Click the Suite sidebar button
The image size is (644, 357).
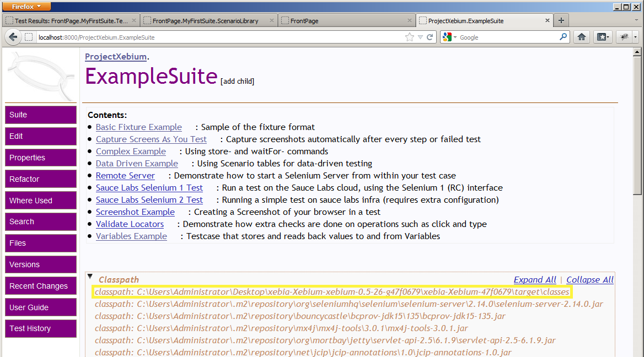41,115
